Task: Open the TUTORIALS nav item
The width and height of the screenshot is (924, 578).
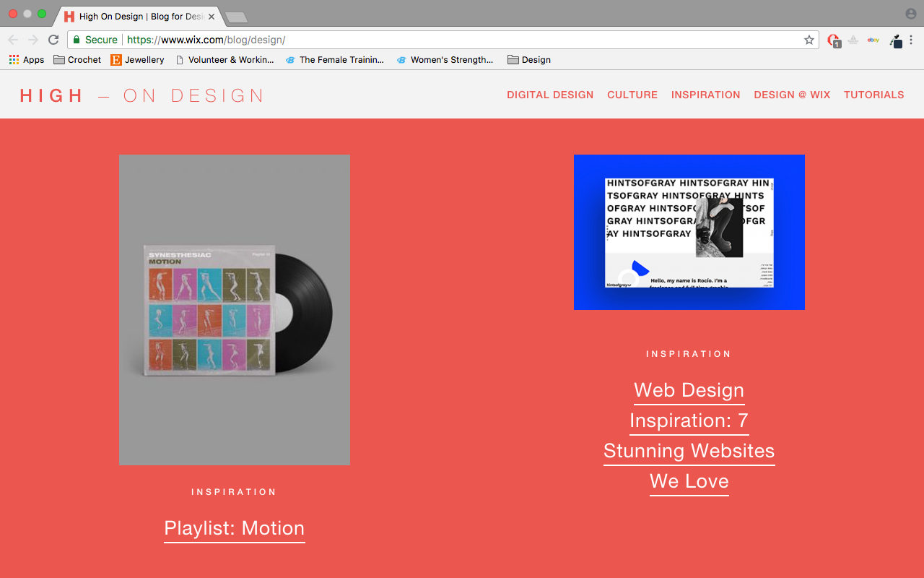Action: coord(874,95)
